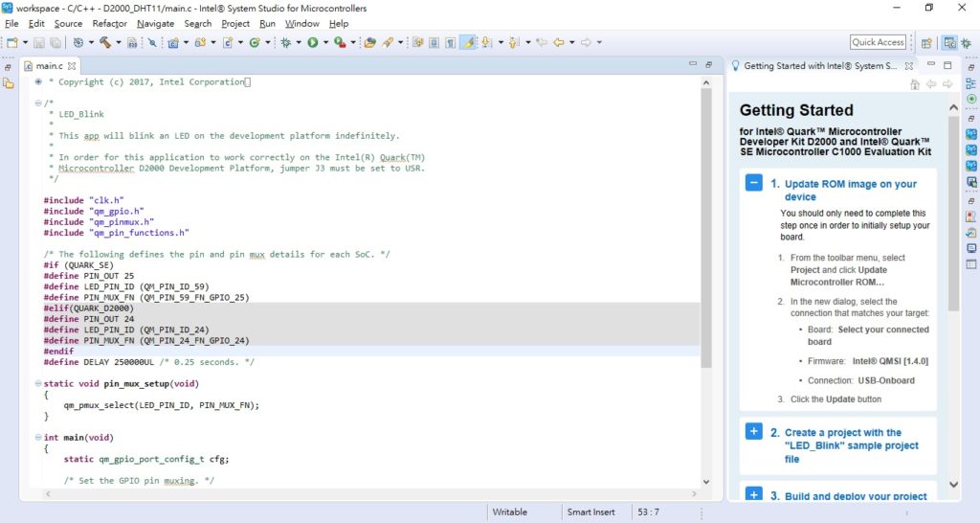Open dropdown arrow next to Debug icon
The height and width of the screenshot is (523, 980).
299,42
